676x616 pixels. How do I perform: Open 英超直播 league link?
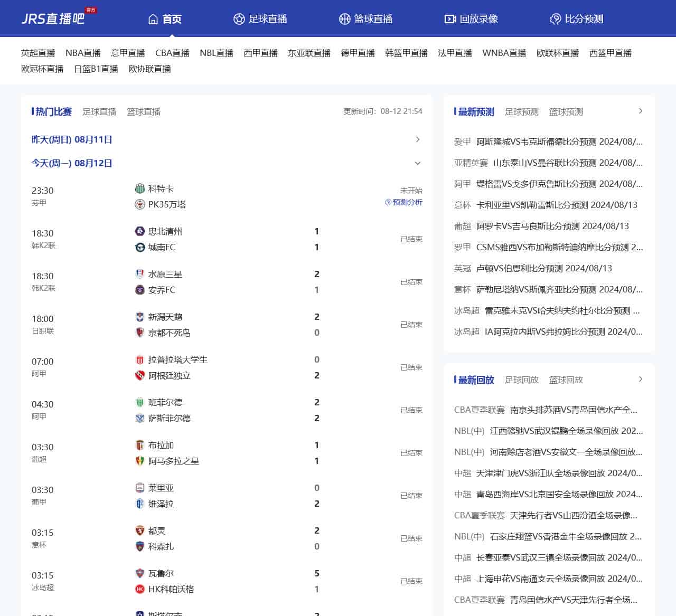(38, 53)
